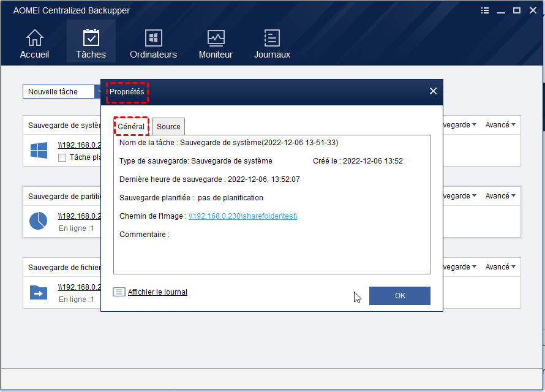Click the Type de sauvegarde text

click(196, 161)
